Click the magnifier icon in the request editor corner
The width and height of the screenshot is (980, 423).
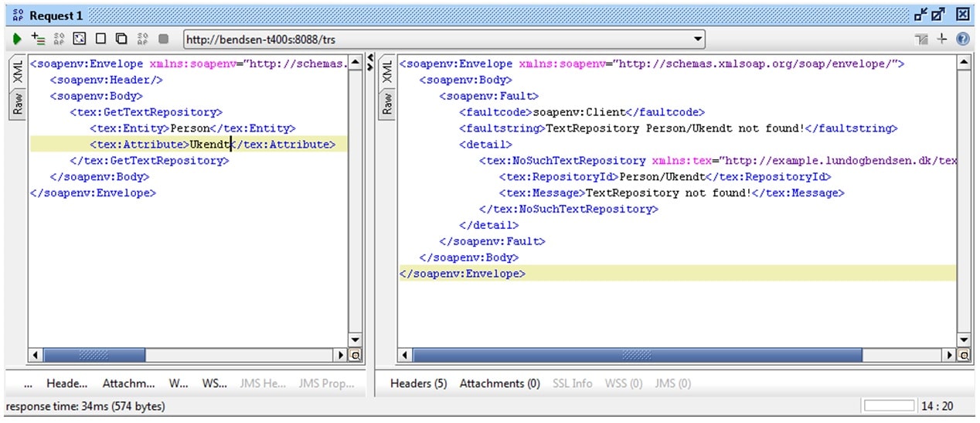(x=356, y=355)
